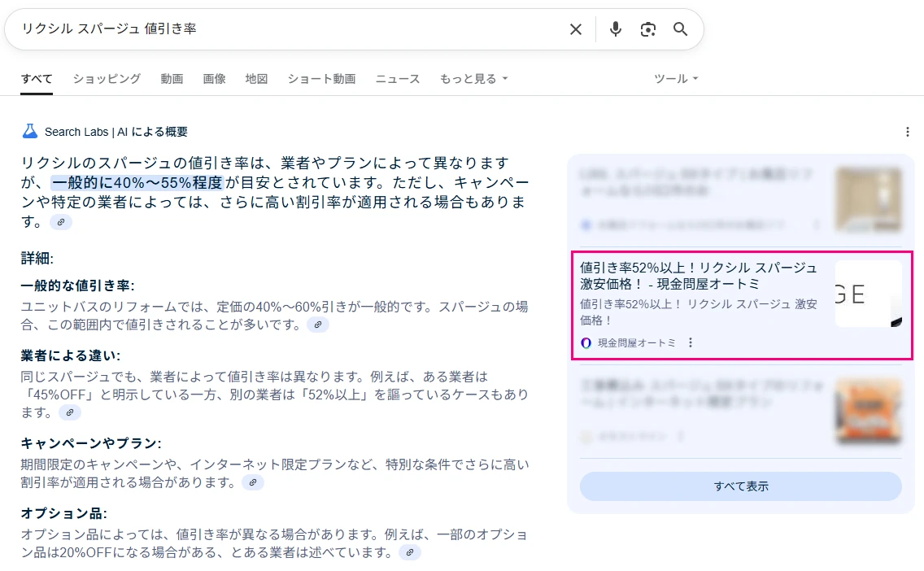
Task: Switch to the ショート動画 tab
Action: [322, 79]
